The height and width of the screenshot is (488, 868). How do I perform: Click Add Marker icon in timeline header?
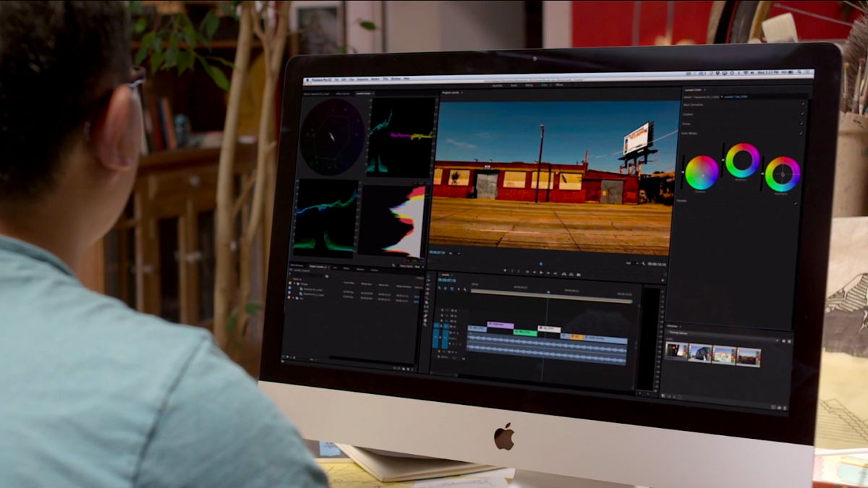click(459, 288)
